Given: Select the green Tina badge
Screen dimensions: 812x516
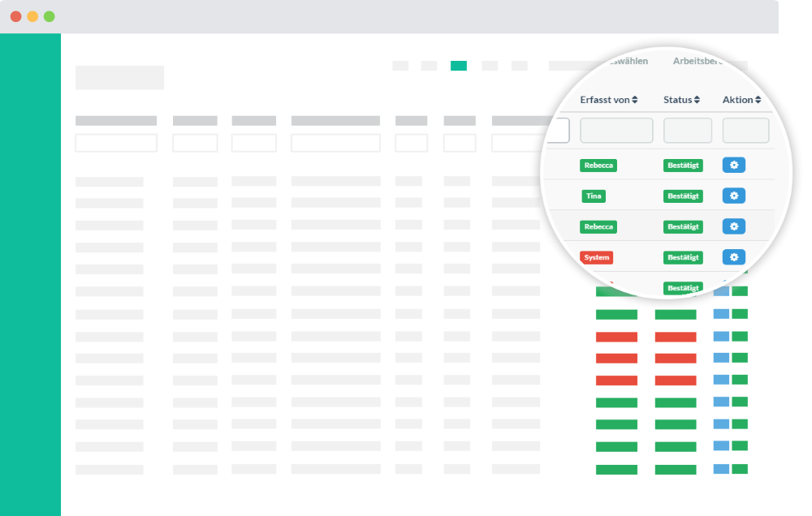Looking at the screenshot, I should (x=594, y=196).
